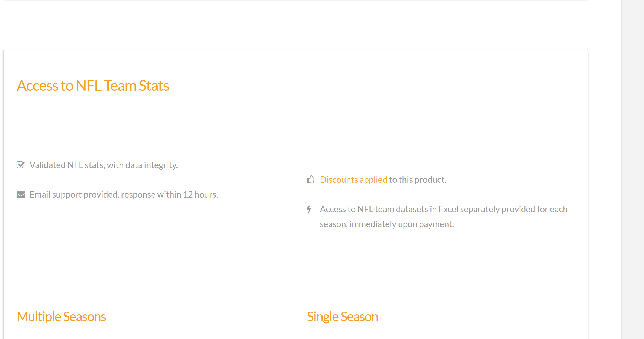
Task: Click the words 'to this product.'
Action: click(418, 180)
